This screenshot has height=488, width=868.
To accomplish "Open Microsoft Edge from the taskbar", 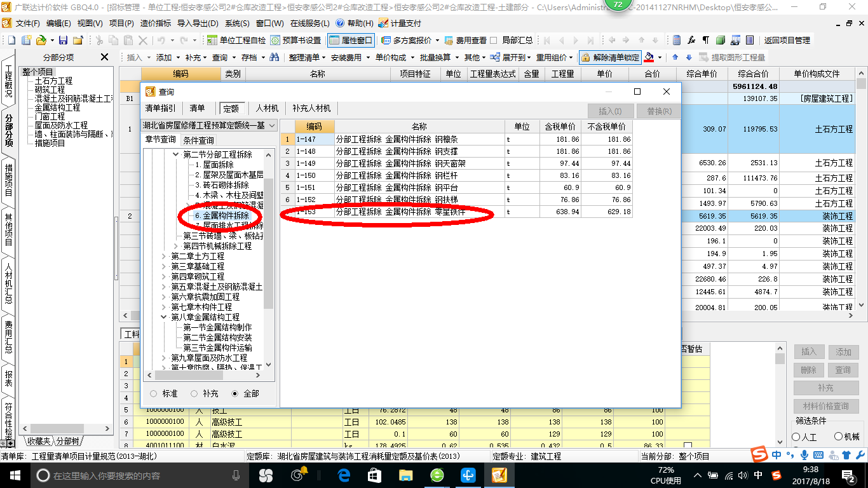I will click(344, 475).
